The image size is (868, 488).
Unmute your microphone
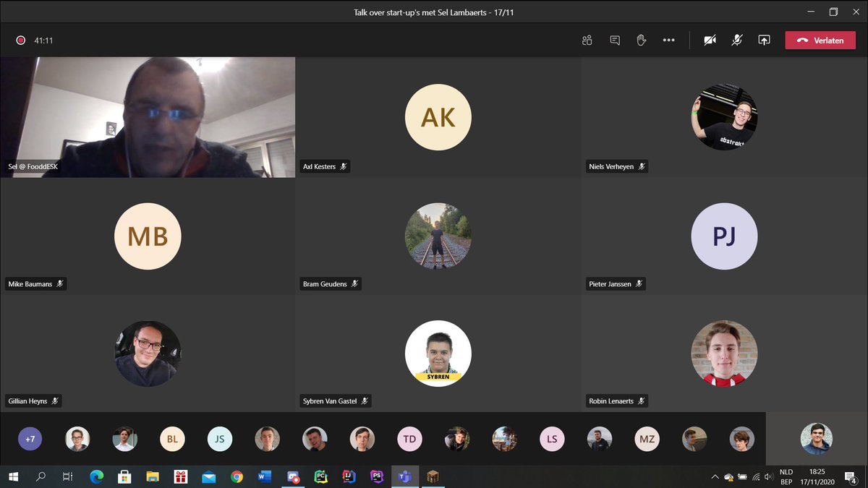tap(736, 40)
